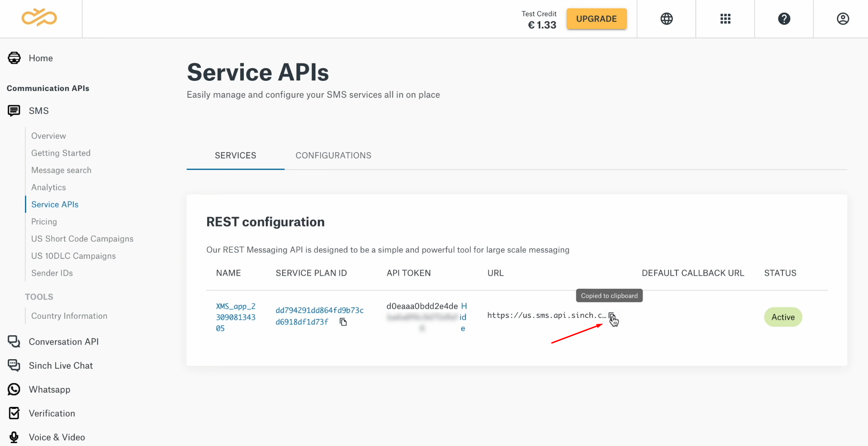Click the Home sidebar icon
Viewport: 868px width, 446px height.
click(14, 58)
